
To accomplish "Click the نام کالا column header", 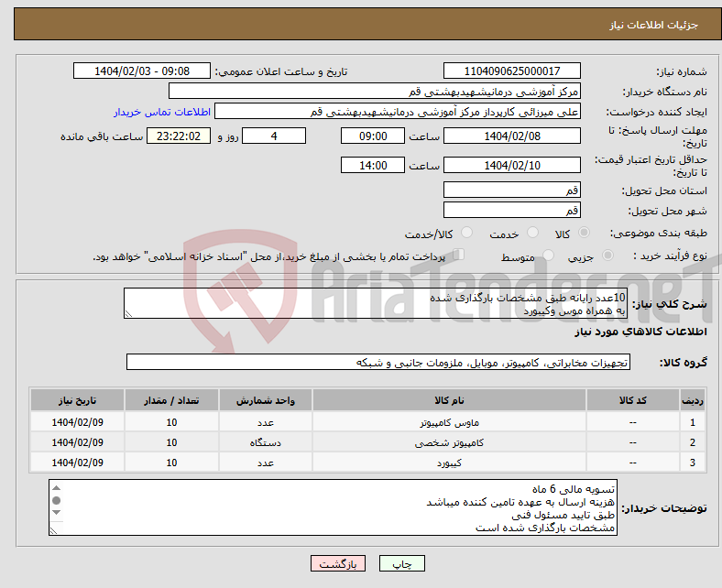I will pos(449,400).
